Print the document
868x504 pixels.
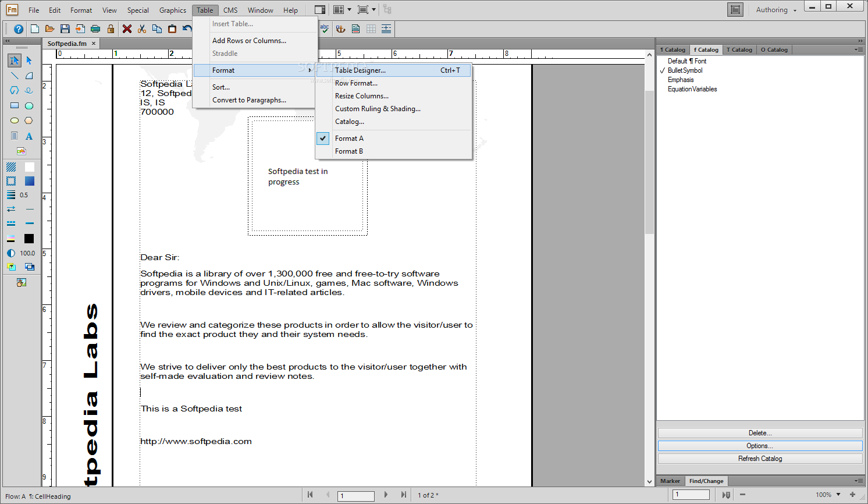(95, 29)
